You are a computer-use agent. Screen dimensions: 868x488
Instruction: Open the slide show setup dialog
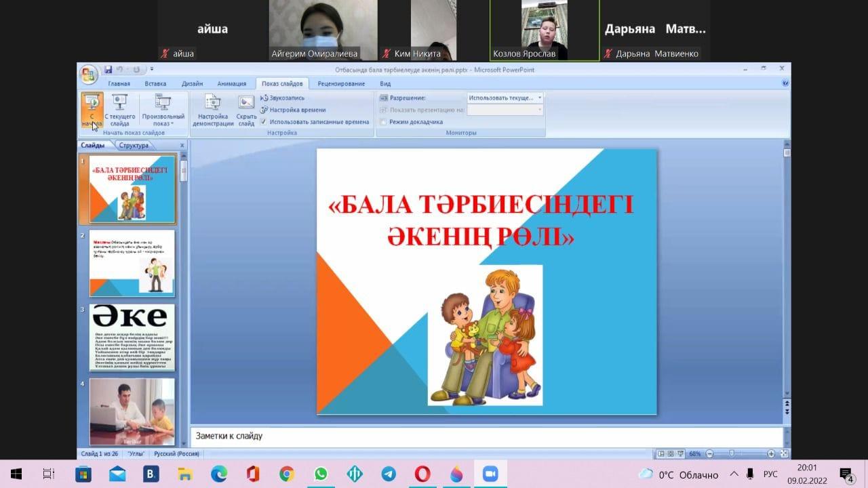[x=213, y=110]
